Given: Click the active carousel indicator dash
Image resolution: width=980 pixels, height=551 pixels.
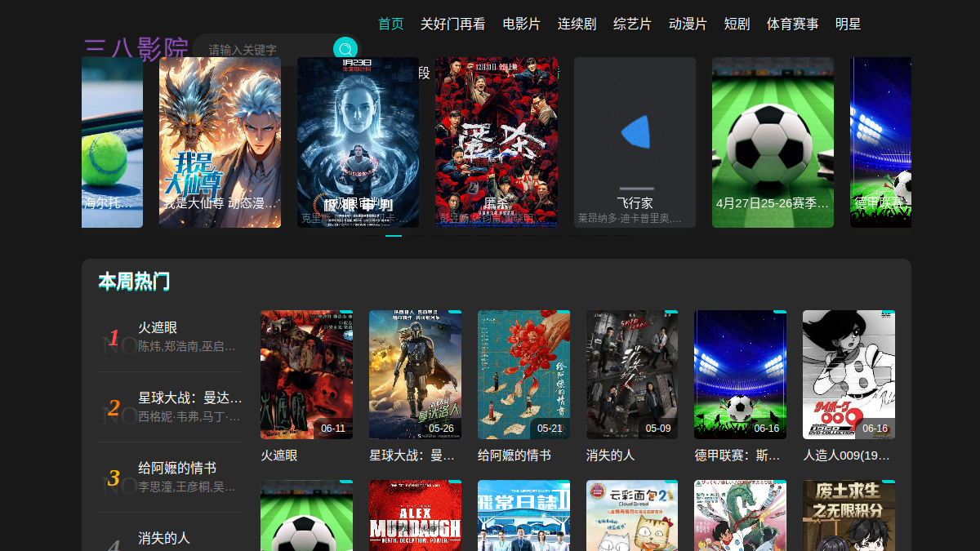Looking at the screenshot, I should click(394, 236).
